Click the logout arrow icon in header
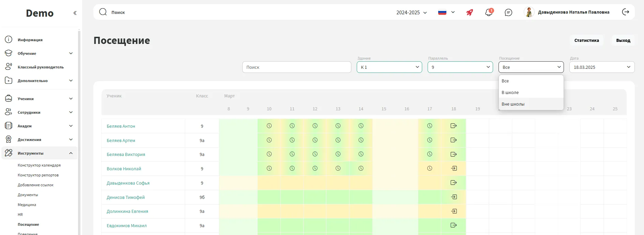 (x=626, y=12)
